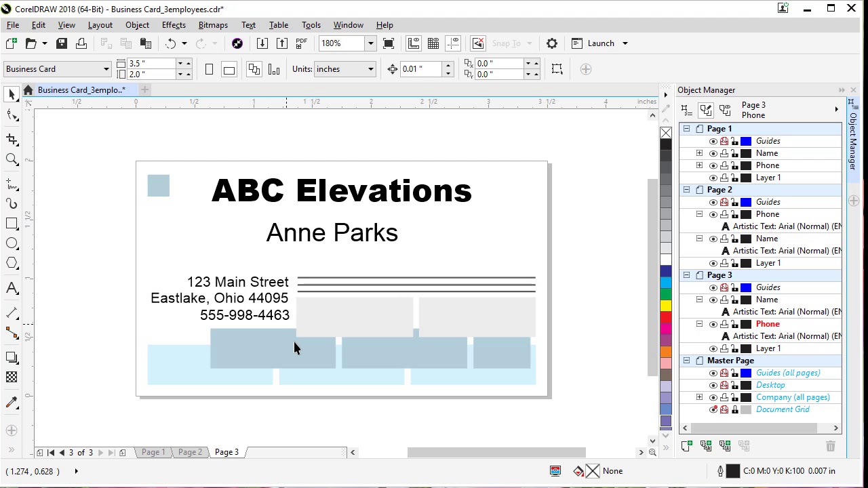
Task: Toggle visibility of Desktop layer
Action: (713, 385)
